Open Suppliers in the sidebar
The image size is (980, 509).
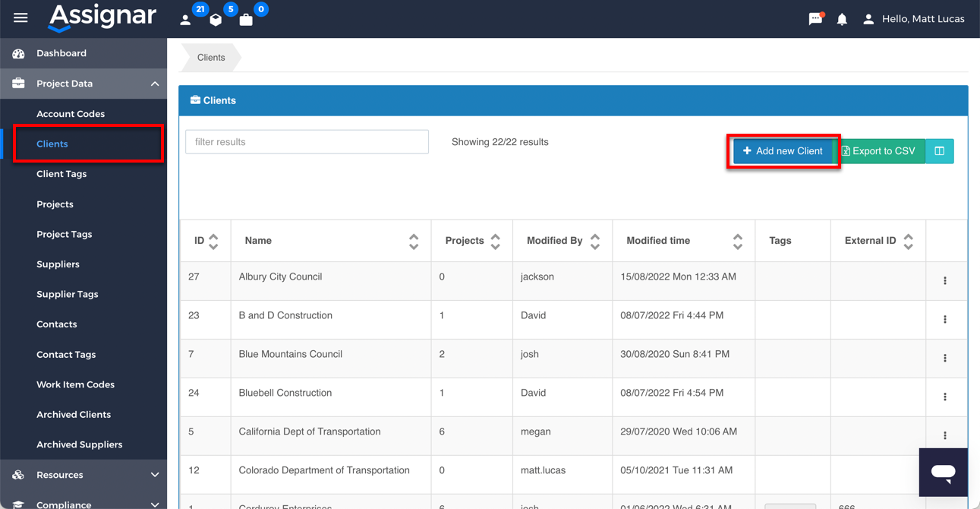pos(58,264)
